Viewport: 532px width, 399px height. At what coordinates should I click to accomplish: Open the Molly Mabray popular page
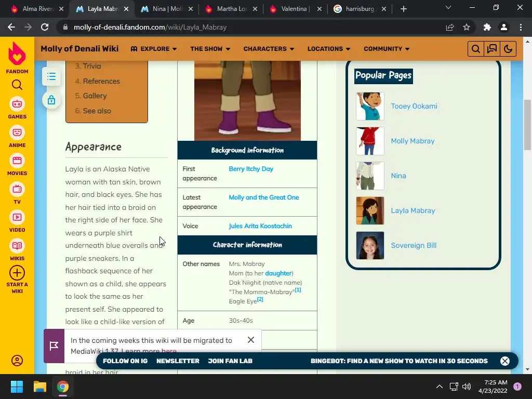click(413, 141)
